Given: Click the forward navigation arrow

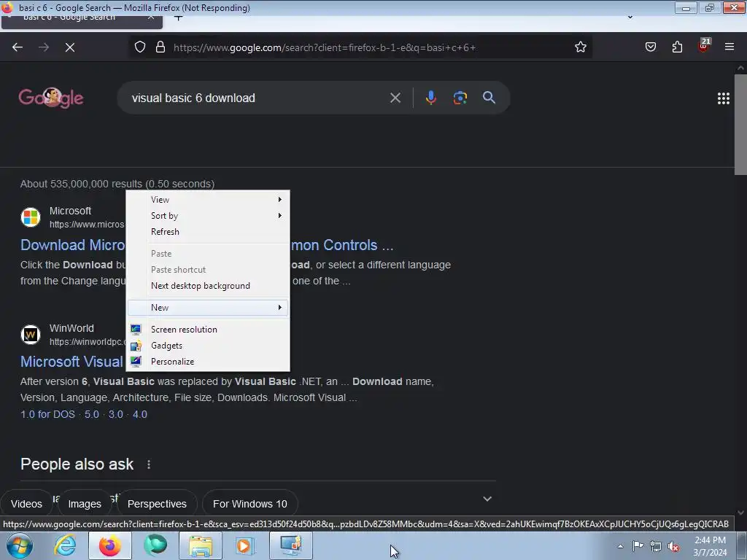Looking at the screenshot, I should [44, 47].
